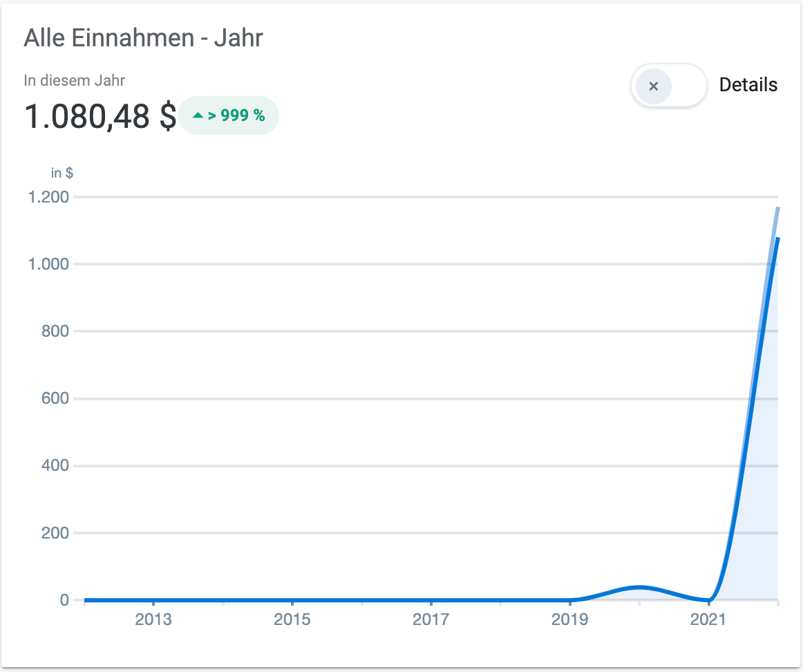Select the 2017 x-axis label
This screenshot has width=803, height=672.
(x=431, y=619)
